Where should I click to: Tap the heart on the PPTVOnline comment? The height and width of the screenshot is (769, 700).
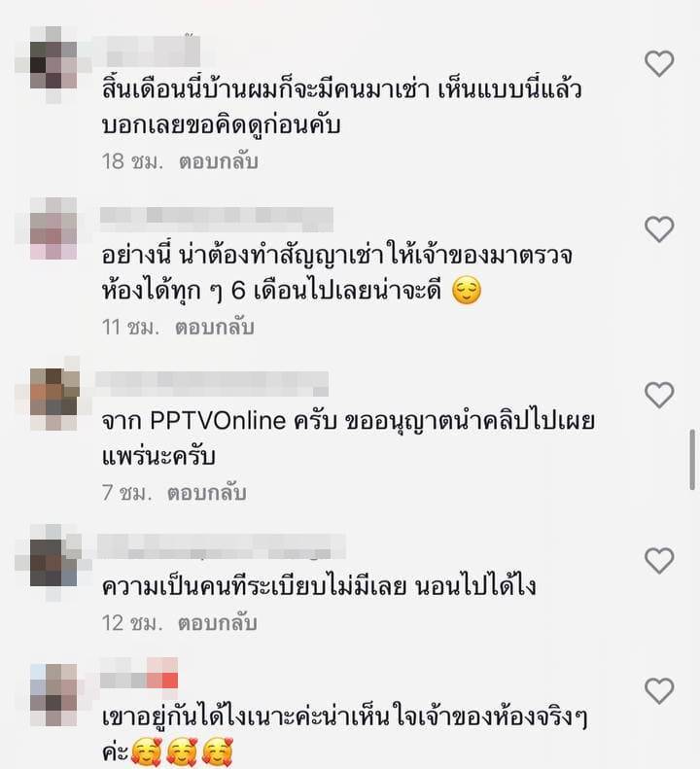pyautogui.click(x=659, y=396)
